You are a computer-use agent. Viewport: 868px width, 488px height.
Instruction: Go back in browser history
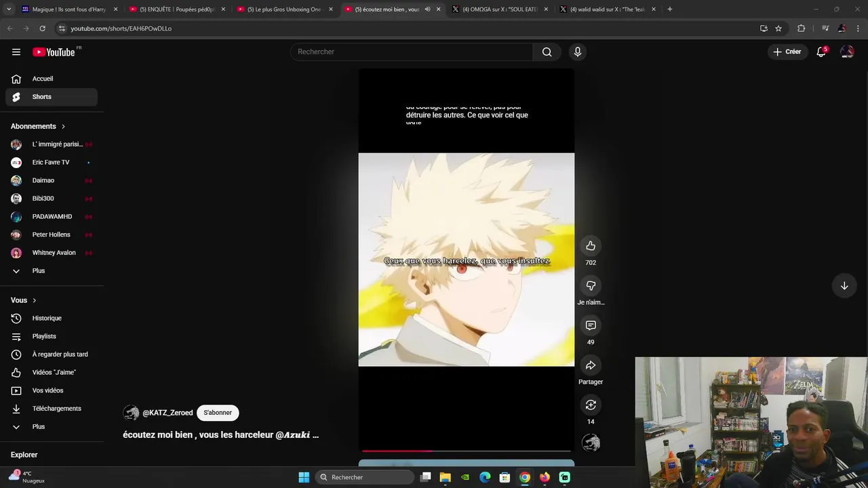tap(9, 28)
